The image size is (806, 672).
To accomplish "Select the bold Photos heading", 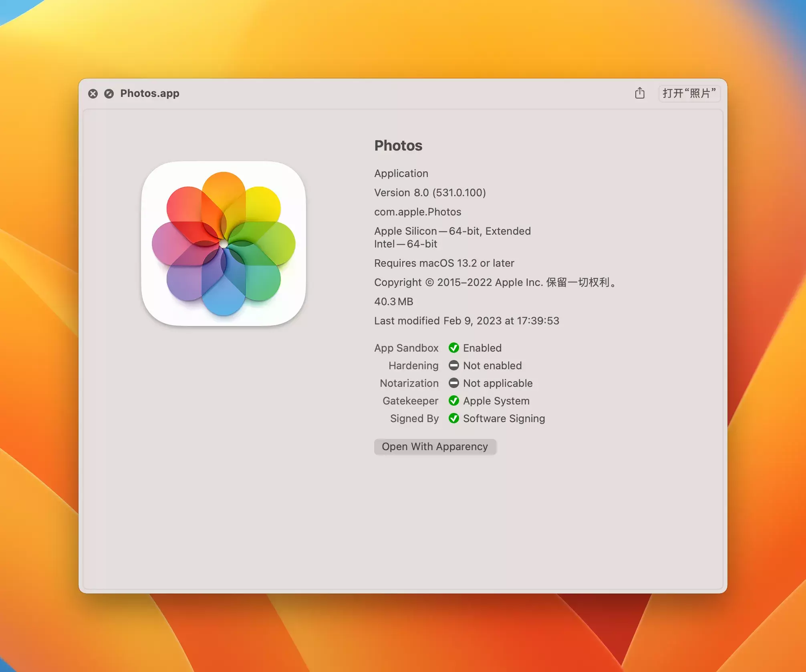I will pos(398,145).
